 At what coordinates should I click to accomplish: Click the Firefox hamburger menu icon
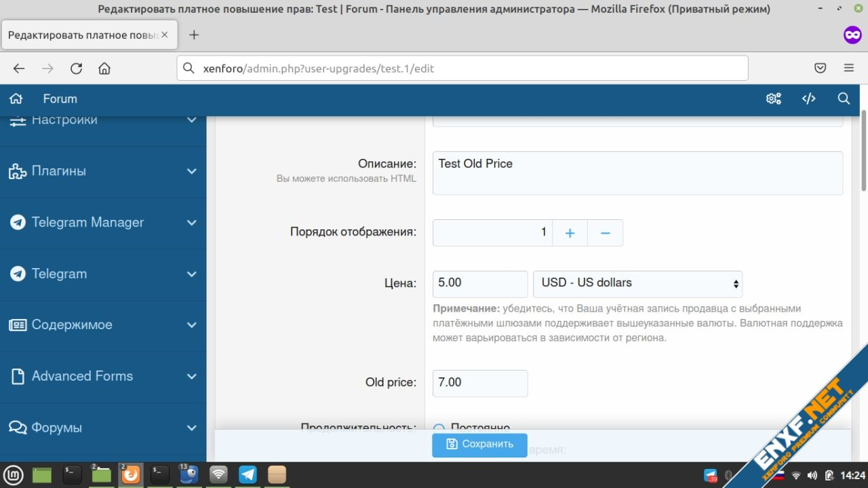click(x=848, y=68)
